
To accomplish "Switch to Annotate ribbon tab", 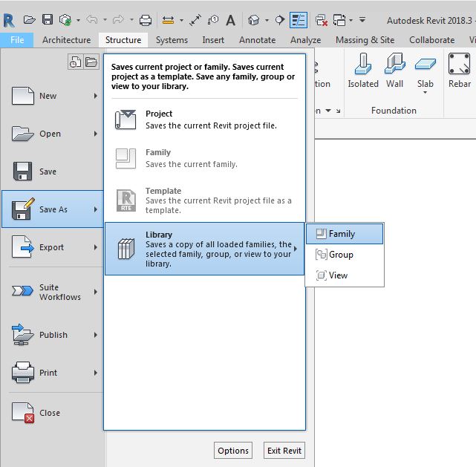I will coord(257,40).
